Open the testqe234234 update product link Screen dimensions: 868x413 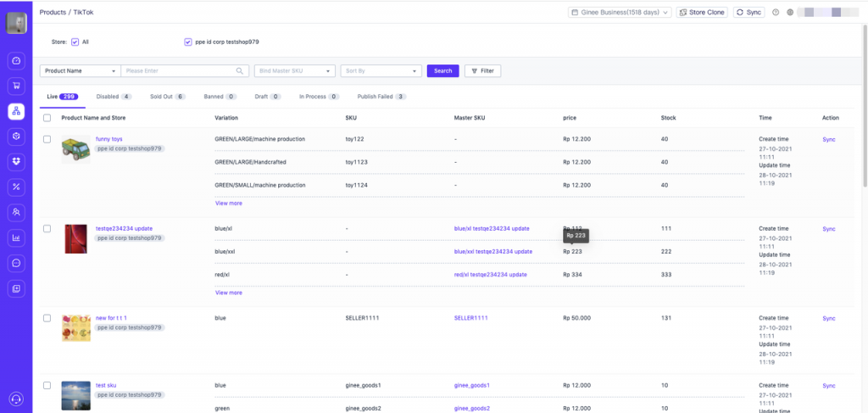(x=124, y=228)
